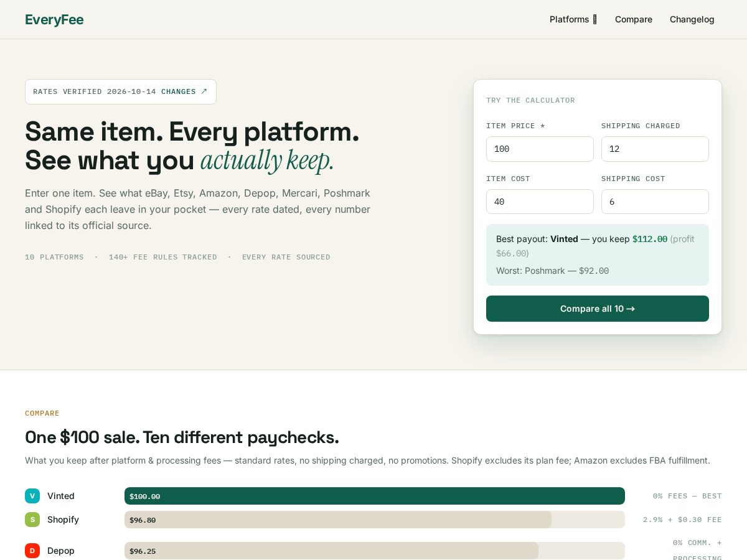Click the 'TRY THE CALCULATOR' heading
The width and height of the screenshot is (747, 560).
click(530, 100)
